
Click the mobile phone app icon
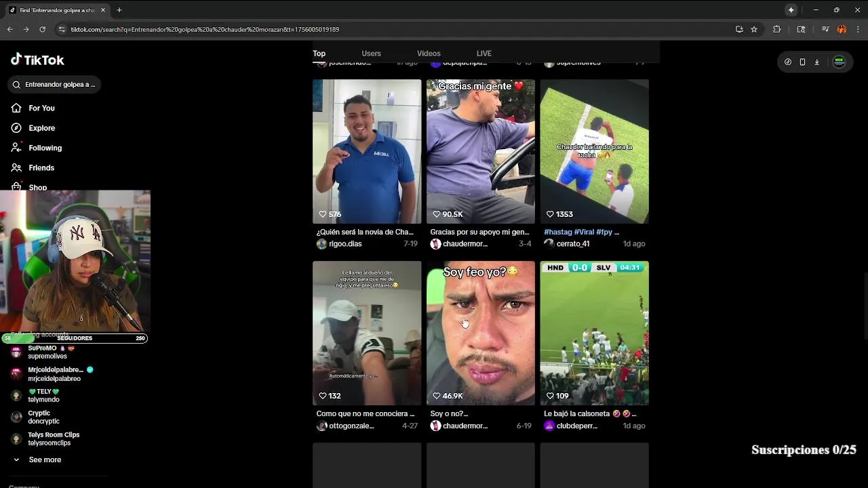click(802, 62)
